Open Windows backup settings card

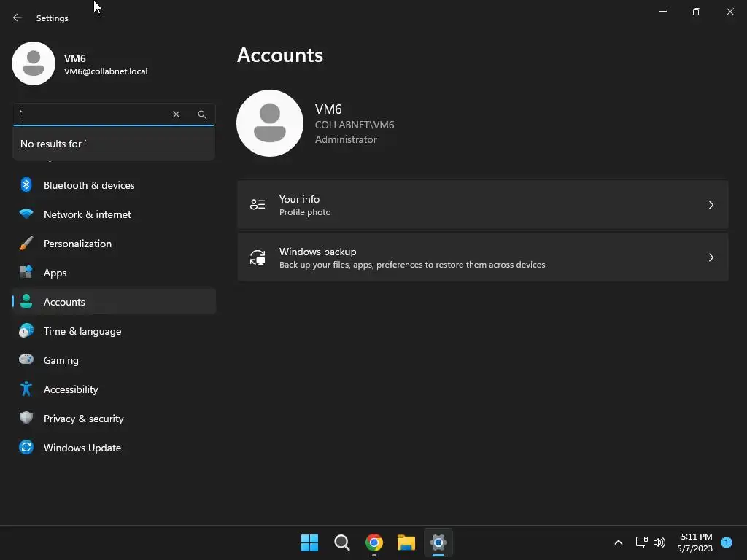click(483, 257)
